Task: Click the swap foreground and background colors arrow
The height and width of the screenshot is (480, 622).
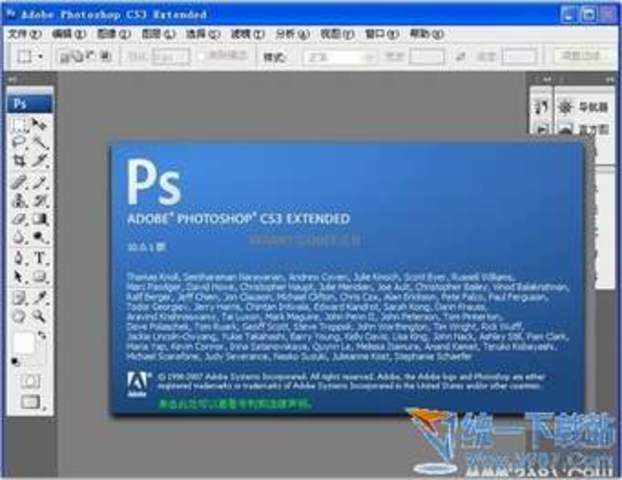Action: [42, 336]
